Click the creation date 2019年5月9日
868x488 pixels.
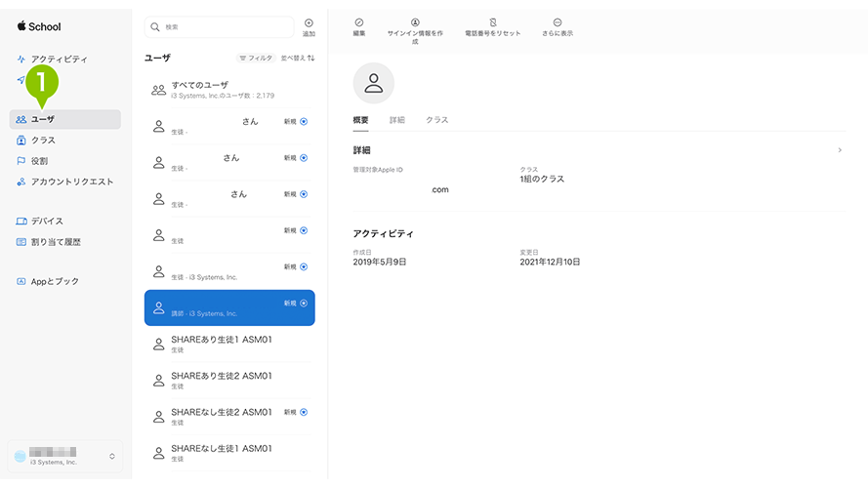click(x=380, y=263)
